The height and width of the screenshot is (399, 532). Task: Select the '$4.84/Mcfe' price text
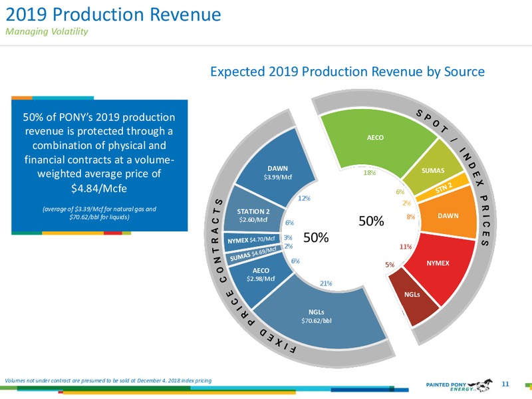(99, 188)
